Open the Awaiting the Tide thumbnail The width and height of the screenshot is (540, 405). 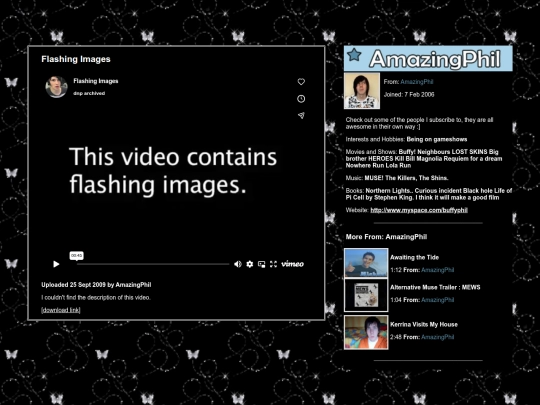pos(366,263)
